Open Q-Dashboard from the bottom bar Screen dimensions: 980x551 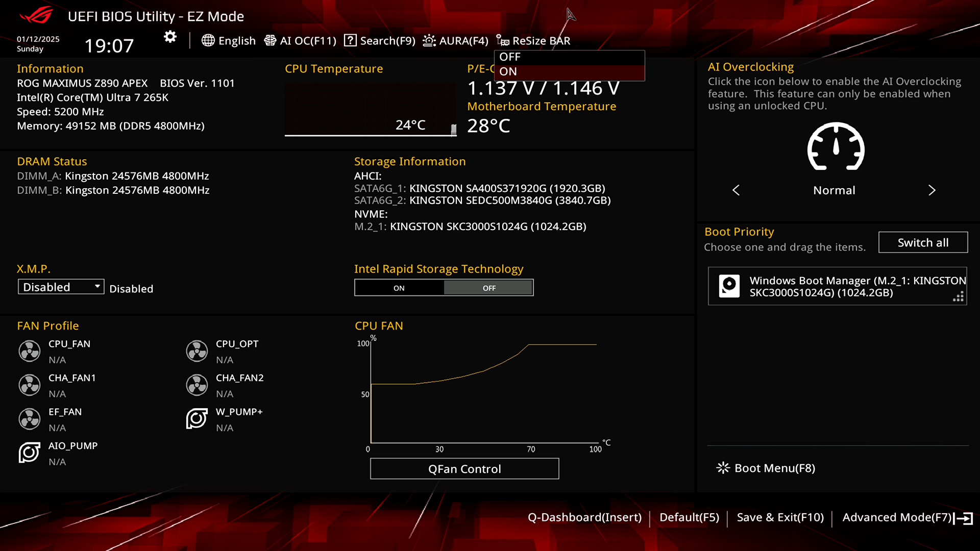tap(585, 517)
